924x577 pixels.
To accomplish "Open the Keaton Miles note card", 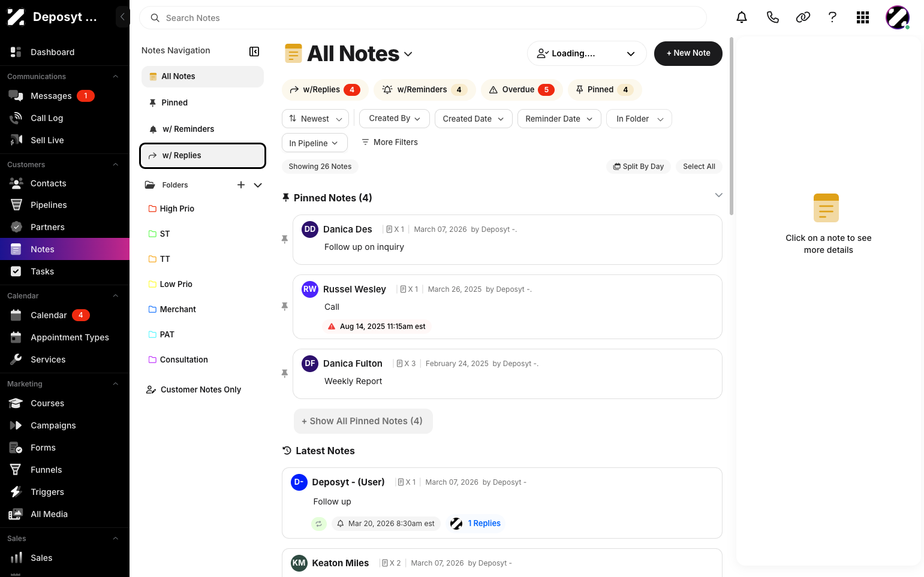I will (x=502, y=563).
